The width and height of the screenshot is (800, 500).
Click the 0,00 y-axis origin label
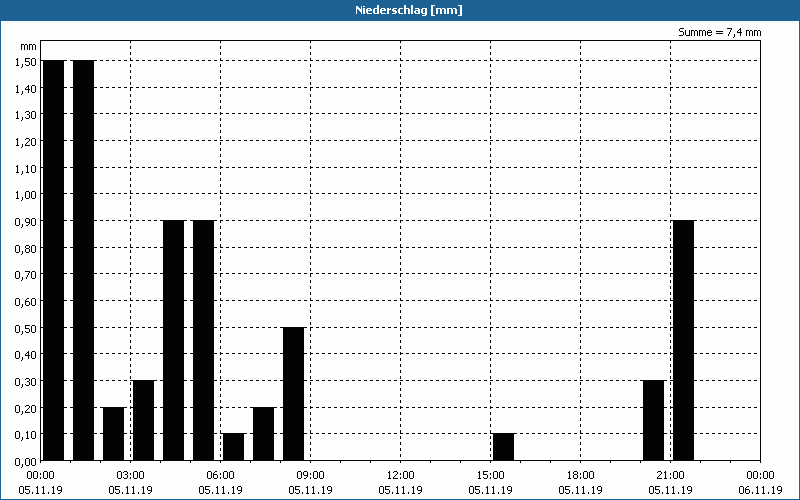pyautogui.click(x=26, y=462)
